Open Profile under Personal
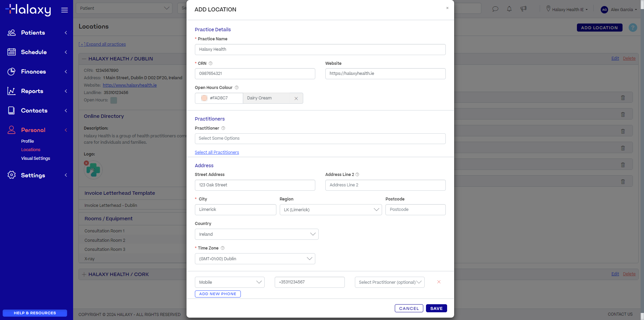This screenshot has width=644, height=320. point(28,141)
